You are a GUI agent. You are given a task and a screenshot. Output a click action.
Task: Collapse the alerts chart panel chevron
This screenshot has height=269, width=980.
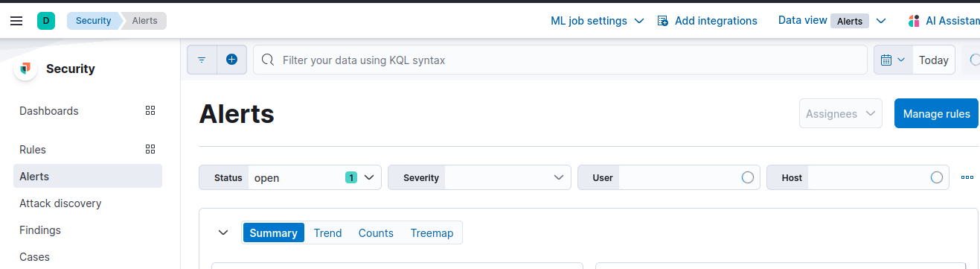(222, 232)
